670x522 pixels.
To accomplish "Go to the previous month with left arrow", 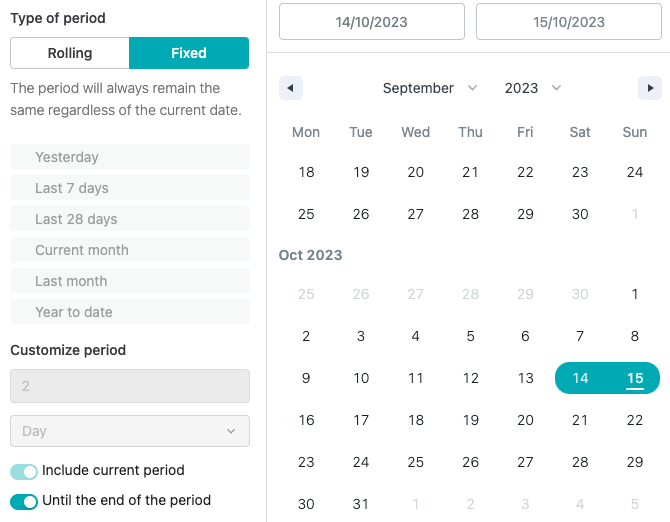I will pyautogui.click(x=291, y=88).
